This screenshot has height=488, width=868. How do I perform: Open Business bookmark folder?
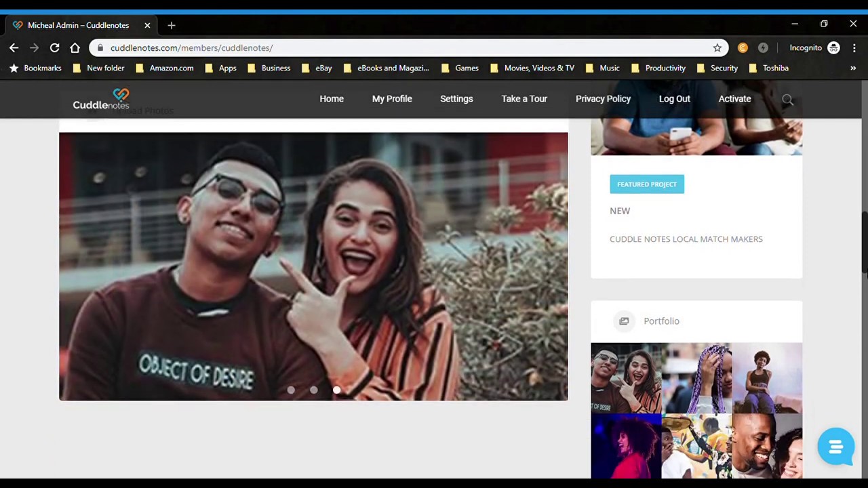click(x=269, y=68)
